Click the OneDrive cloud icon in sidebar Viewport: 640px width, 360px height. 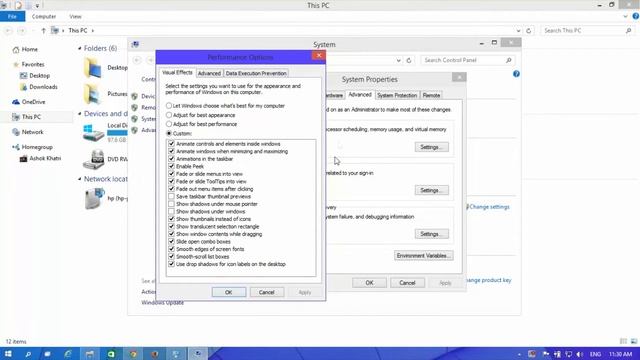pos(16,102)
